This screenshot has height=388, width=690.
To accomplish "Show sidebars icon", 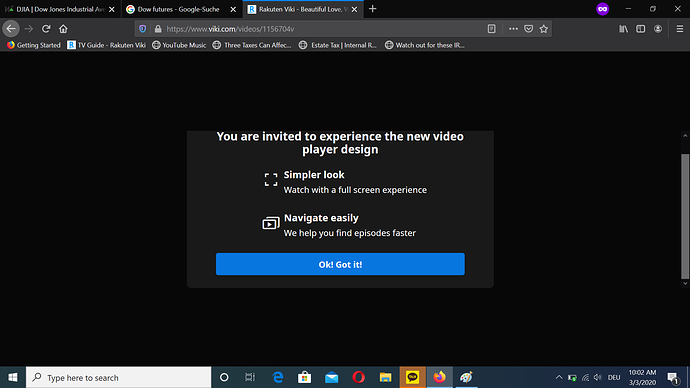I will [641, 29].
